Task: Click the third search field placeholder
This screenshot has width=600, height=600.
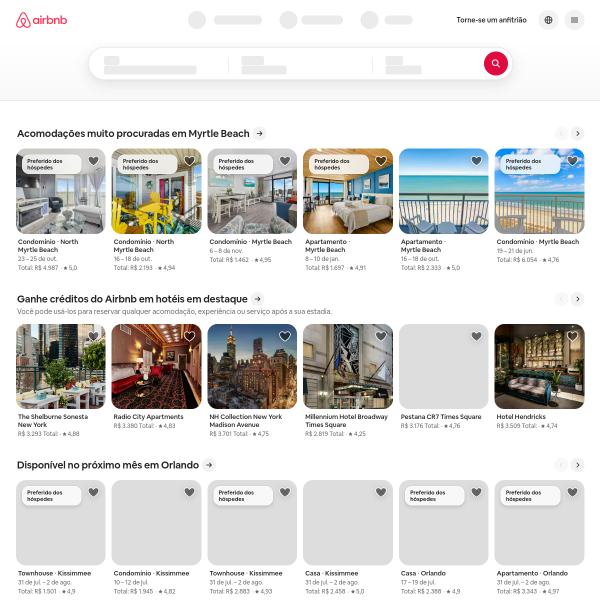Action: [403, 65]
